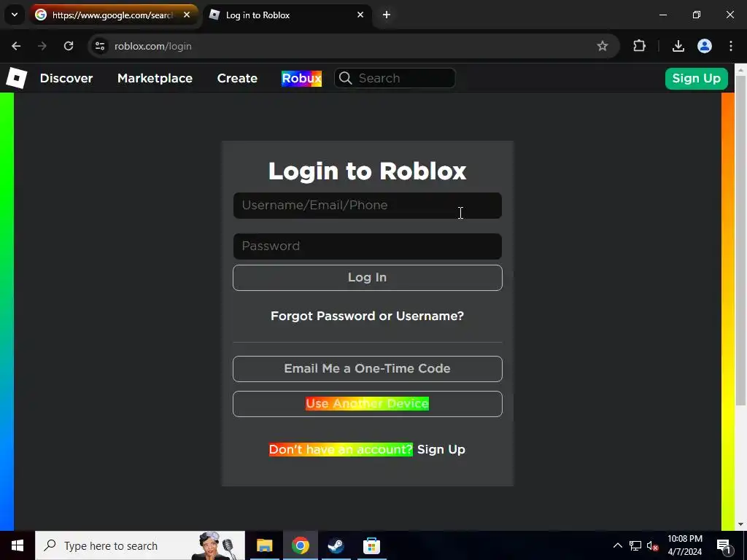Open Forgot Password or Username link

point(368,316)
